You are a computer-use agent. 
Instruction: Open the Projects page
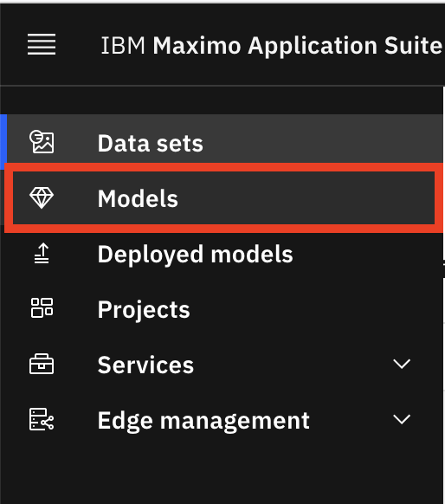(222, 309)
